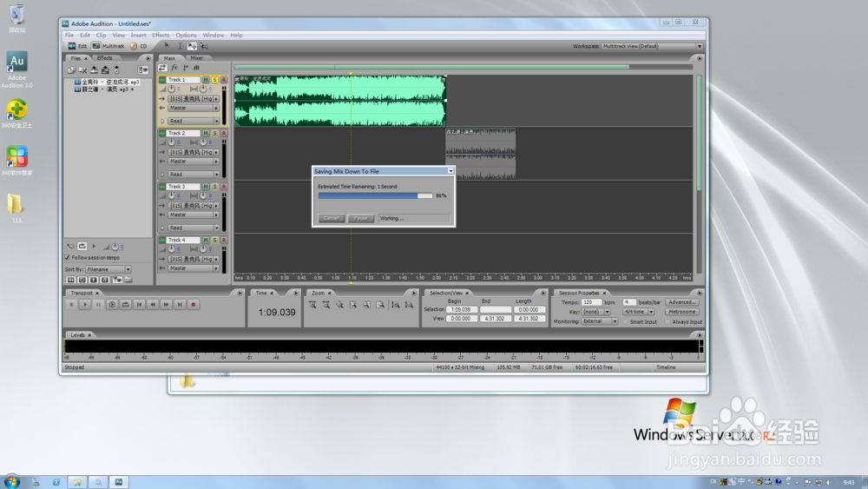
Task: Open the Monitoring External dropdown
Action: pos(600,321)
